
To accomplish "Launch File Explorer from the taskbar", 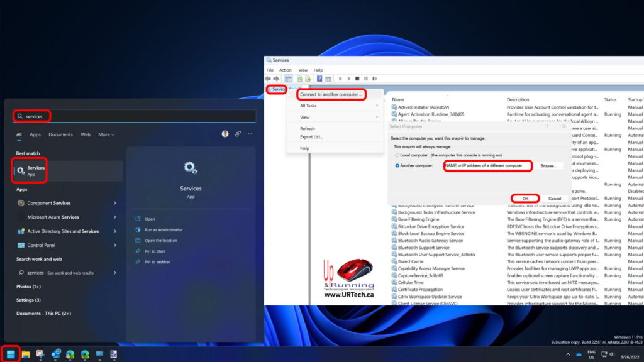I will click(27, 354).
